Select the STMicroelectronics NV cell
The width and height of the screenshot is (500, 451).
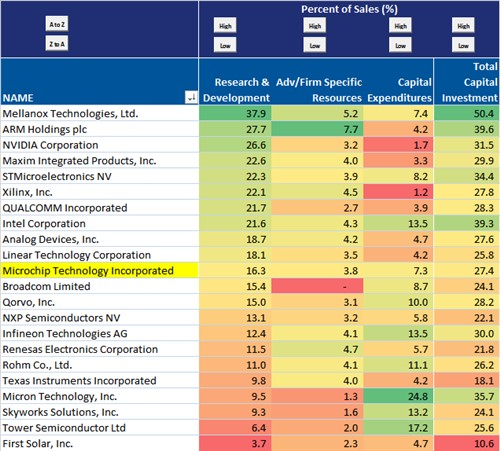(99, 176)
